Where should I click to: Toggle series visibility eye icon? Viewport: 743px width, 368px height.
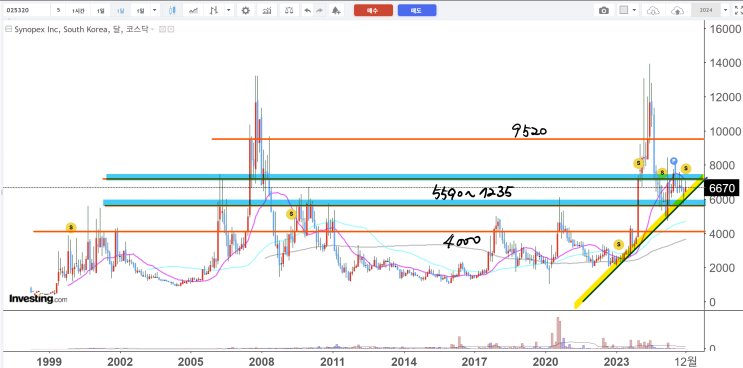[162, 29]
